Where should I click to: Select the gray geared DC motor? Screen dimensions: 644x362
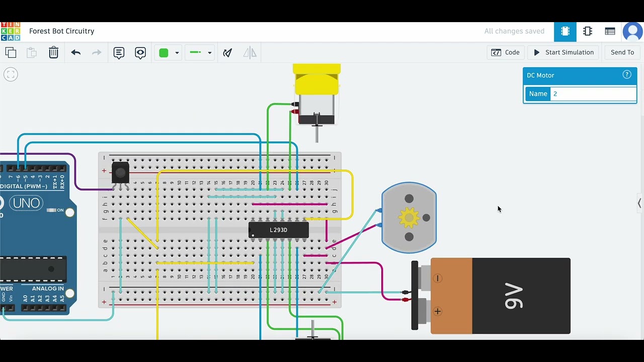pyautogui.click(x=409, y=218)
